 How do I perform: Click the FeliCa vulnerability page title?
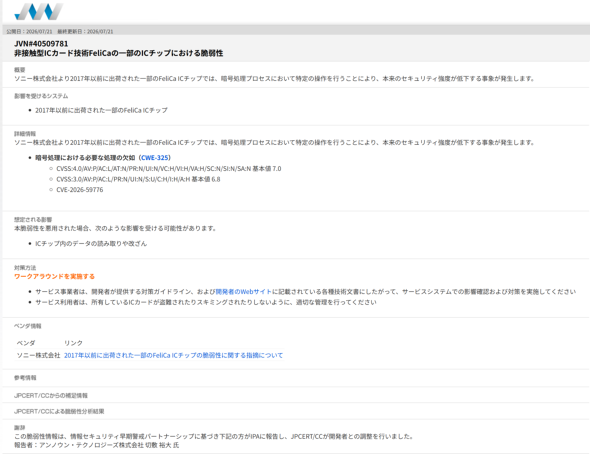point(119,53)
